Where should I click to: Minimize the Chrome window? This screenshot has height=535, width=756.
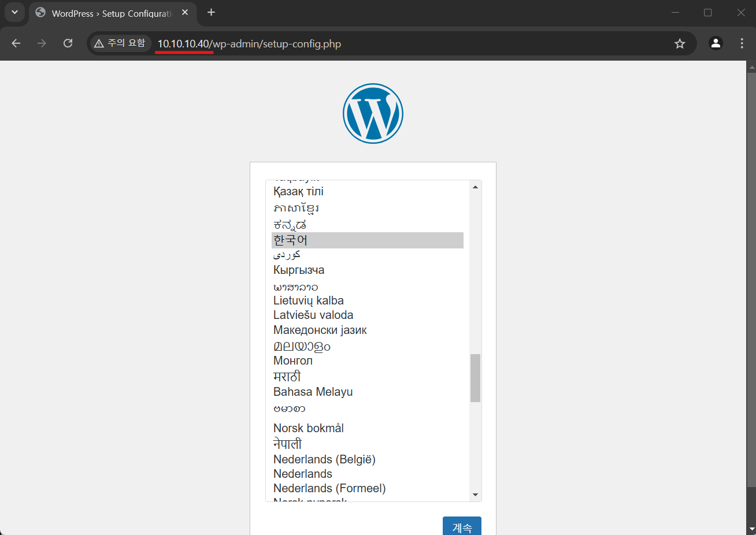675,12
